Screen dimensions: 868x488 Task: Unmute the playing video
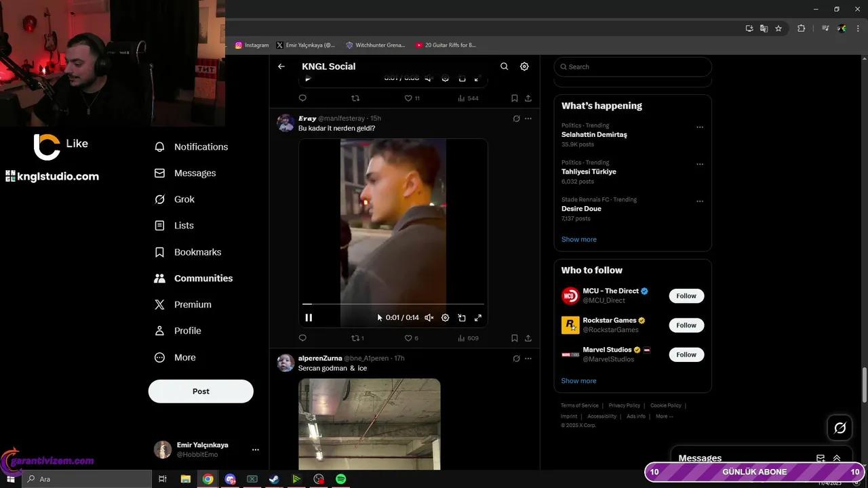429,317
